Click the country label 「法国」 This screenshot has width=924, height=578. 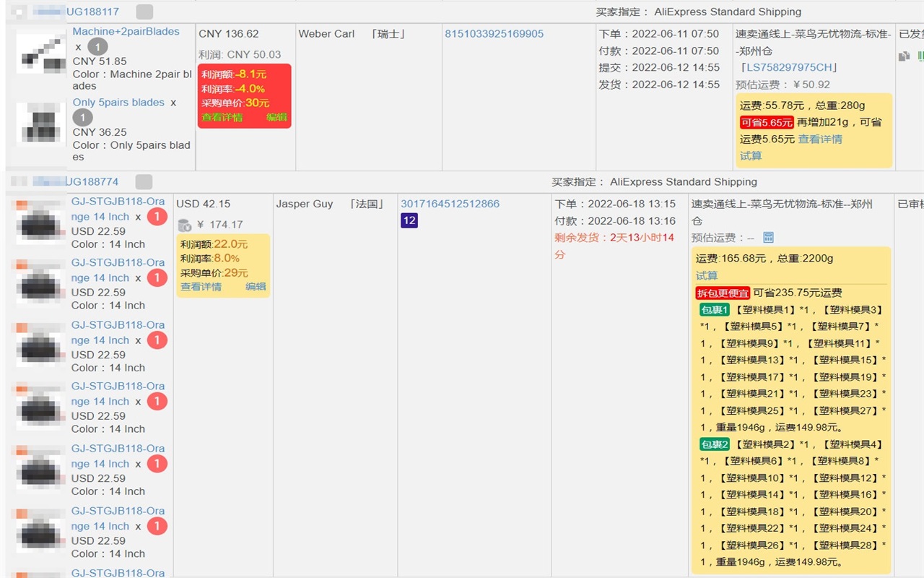coord(367,204)
